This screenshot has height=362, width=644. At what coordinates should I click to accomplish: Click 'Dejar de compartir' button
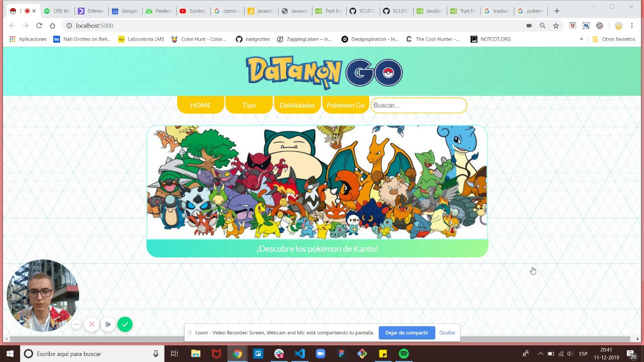(407, 333)
